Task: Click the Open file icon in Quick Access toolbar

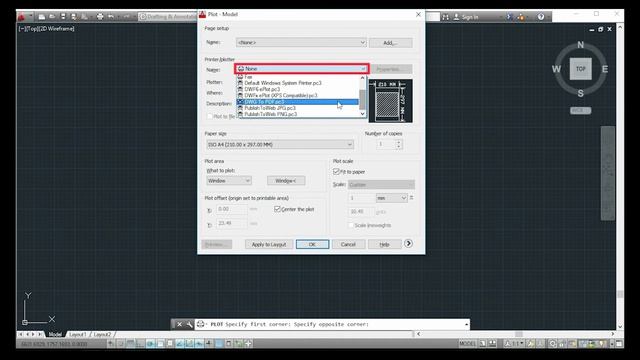Action: click(52, 17)
